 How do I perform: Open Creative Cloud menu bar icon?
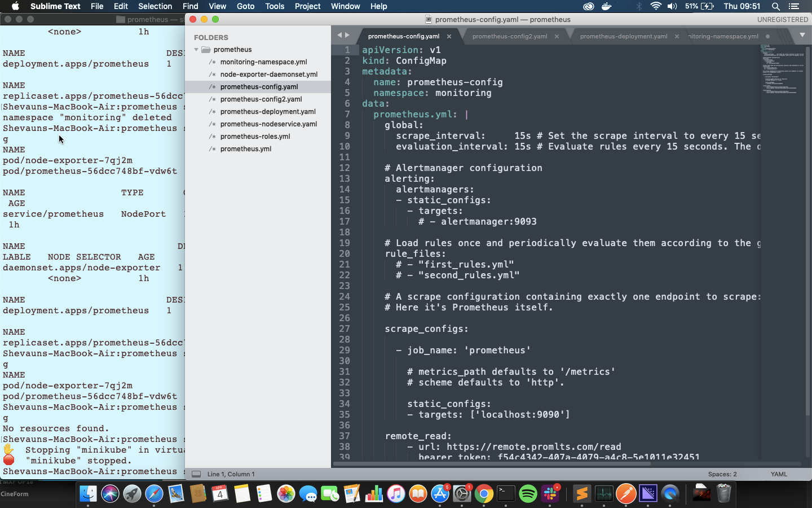588,6
